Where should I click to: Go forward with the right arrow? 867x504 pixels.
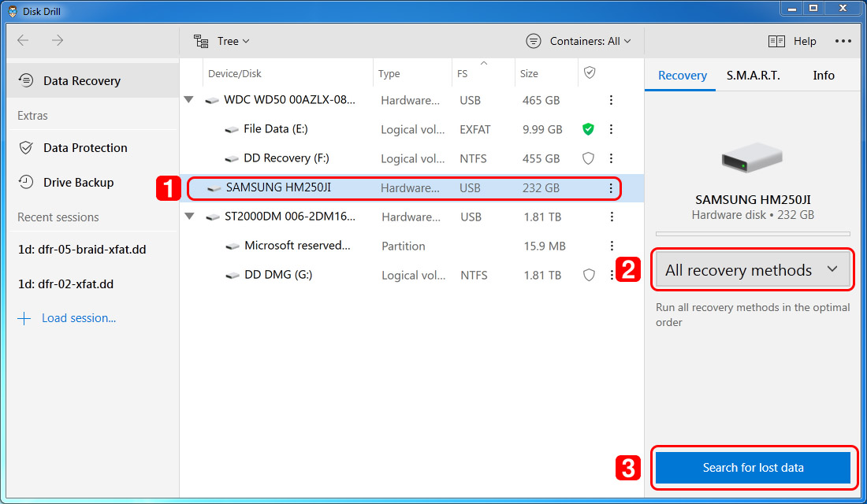(58, 40)
